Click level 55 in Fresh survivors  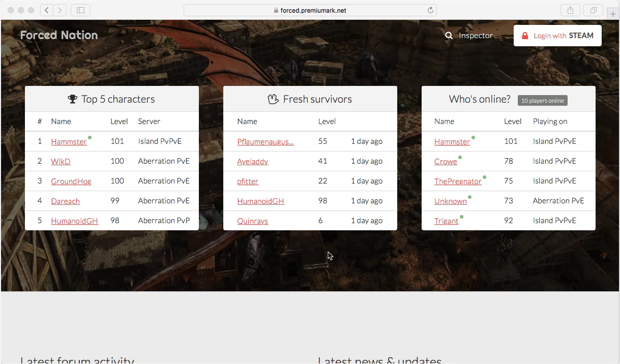tap(323, 141)
